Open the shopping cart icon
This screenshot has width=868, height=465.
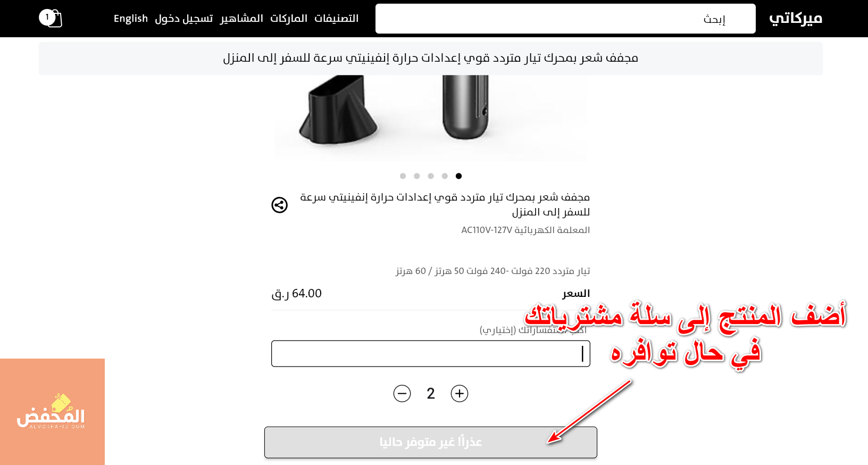pos(51,18)
